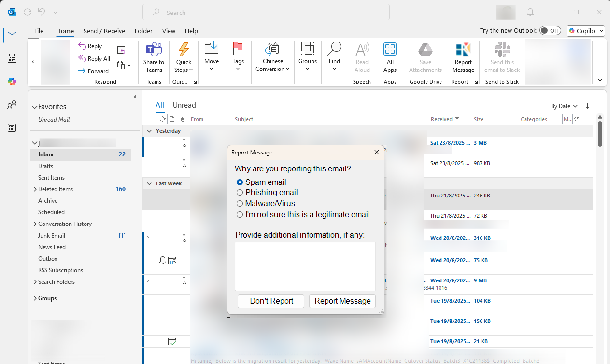
Task: Open the Send / Receive tab
Action: 104,31
